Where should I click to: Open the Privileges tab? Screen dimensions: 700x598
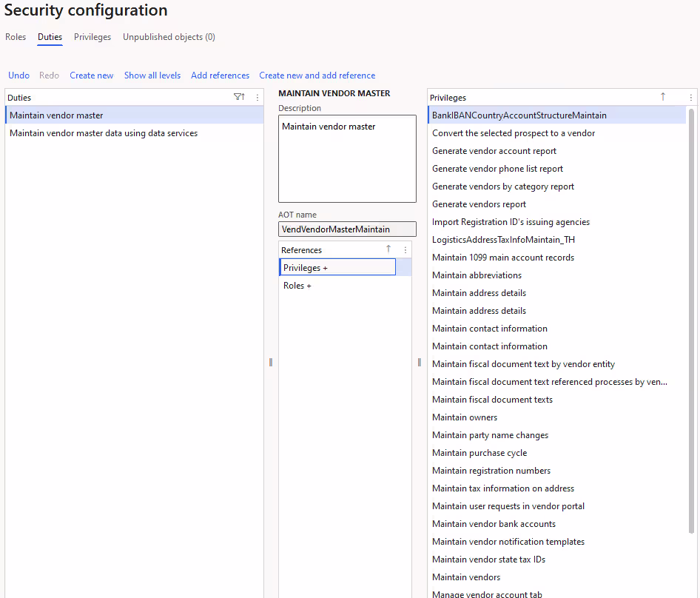92,37
